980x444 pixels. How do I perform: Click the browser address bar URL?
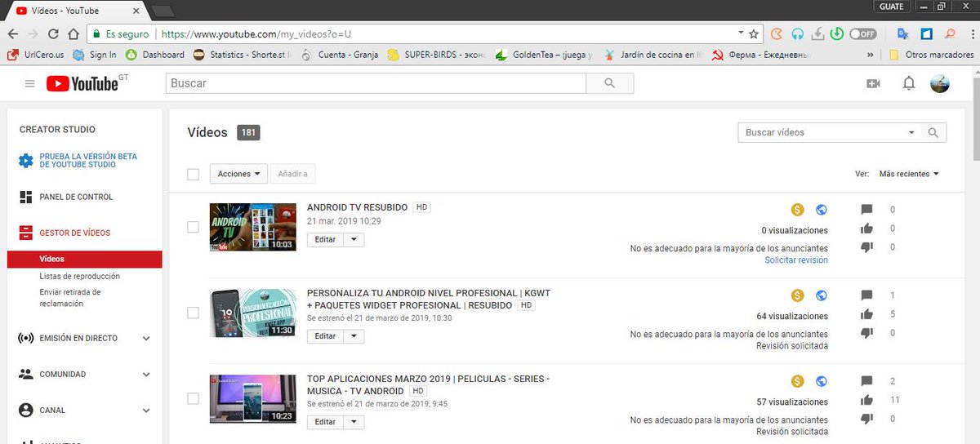(x=256, y=34)
